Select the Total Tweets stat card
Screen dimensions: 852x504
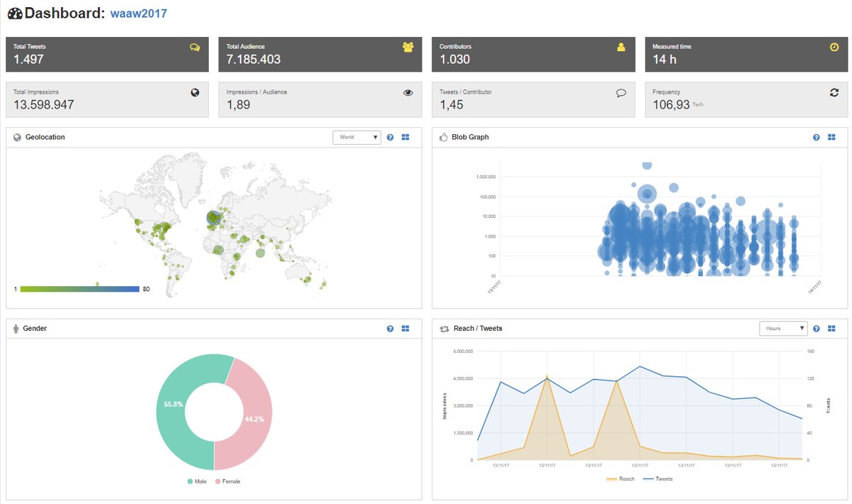coord(107,55)
